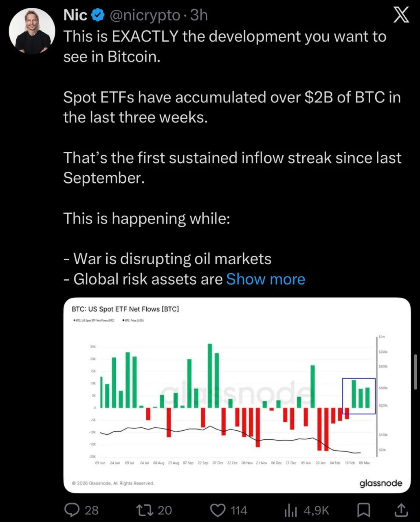
Task: Click the chart title BTC: US Spot ETF Net Flows
Action: pos(125,309)
